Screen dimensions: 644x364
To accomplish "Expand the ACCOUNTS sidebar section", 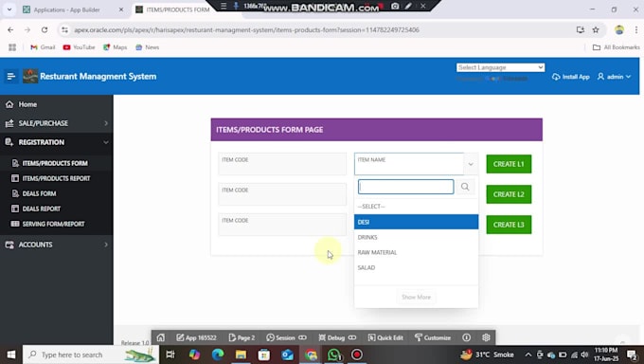I will 57,245.
